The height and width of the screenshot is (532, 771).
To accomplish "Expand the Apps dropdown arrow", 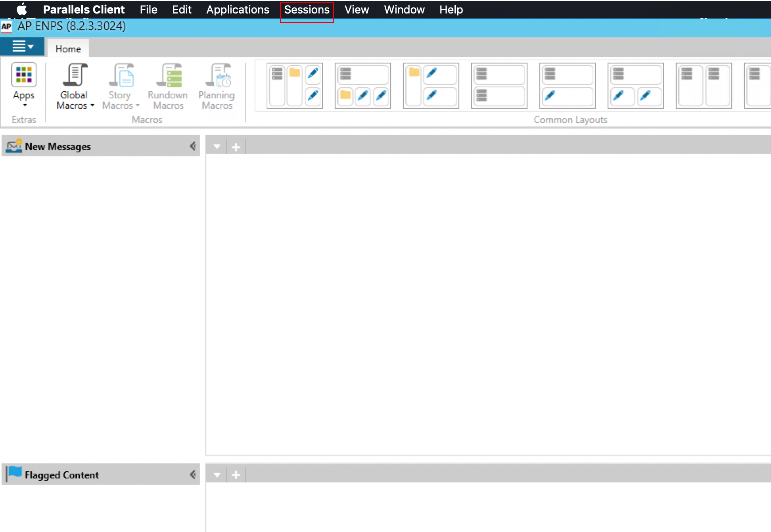I will tap(25, 106).
